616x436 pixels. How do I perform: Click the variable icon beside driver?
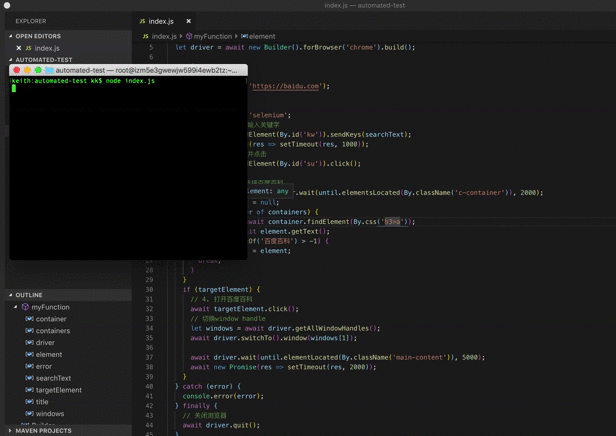(29, 343)
